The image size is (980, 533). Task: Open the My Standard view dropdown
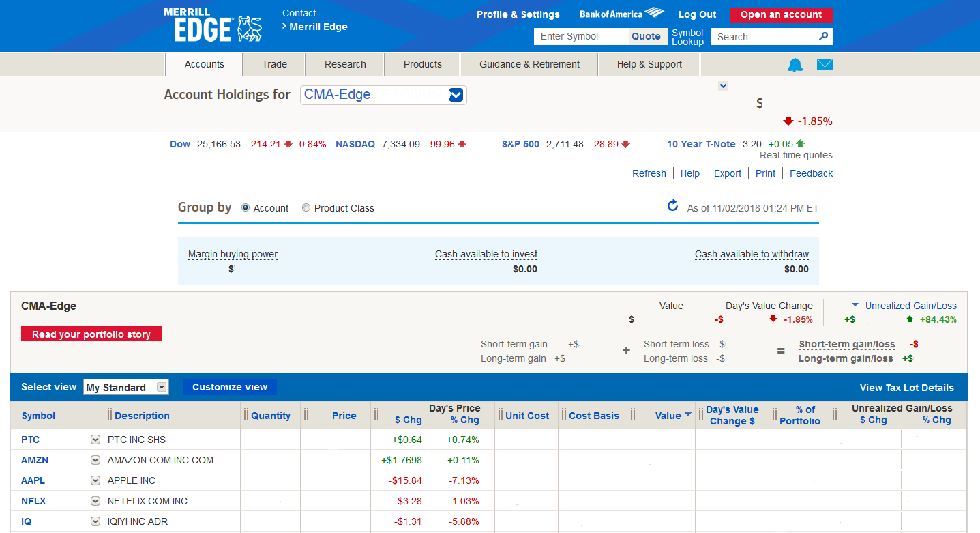[x=125, y=387]
